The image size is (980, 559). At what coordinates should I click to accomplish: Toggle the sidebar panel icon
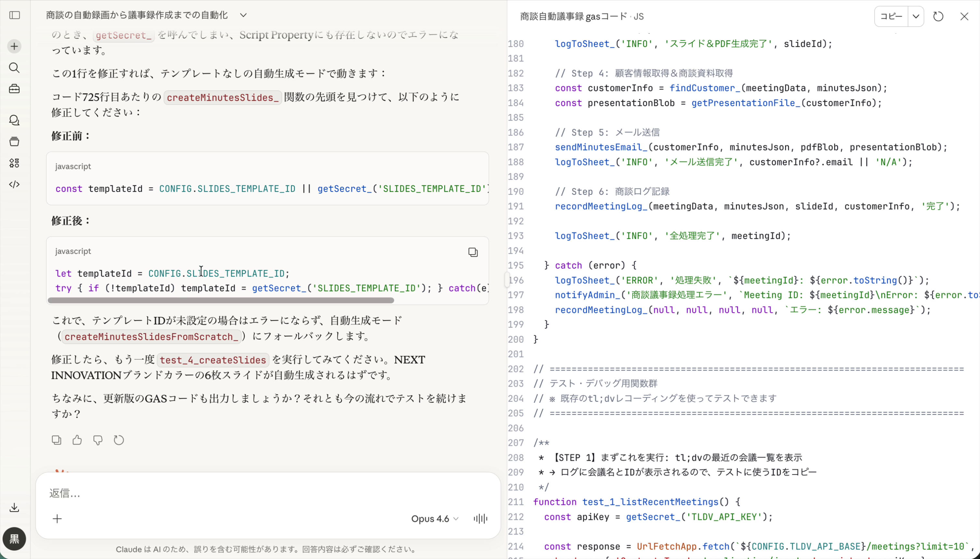pyautogui.click(x=15, y=15)
